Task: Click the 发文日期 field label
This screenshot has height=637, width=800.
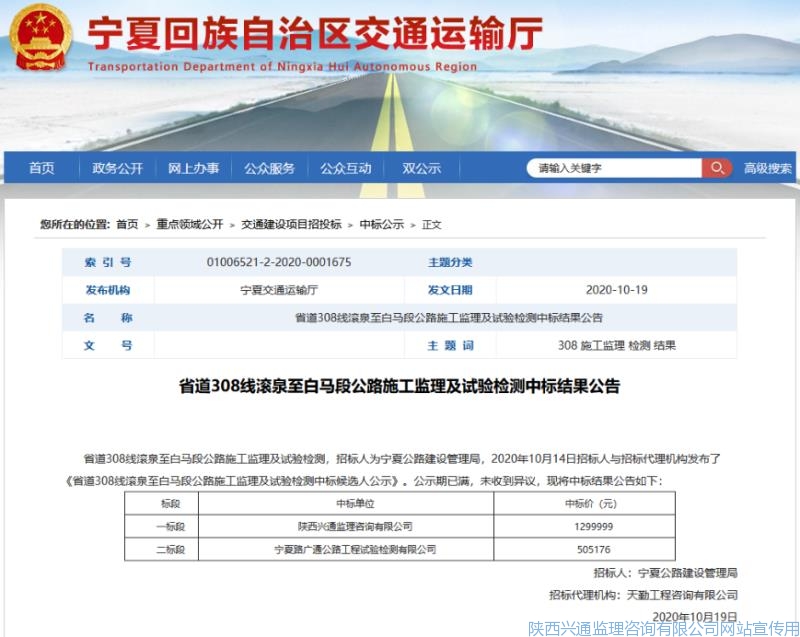Action: point(450,290)
